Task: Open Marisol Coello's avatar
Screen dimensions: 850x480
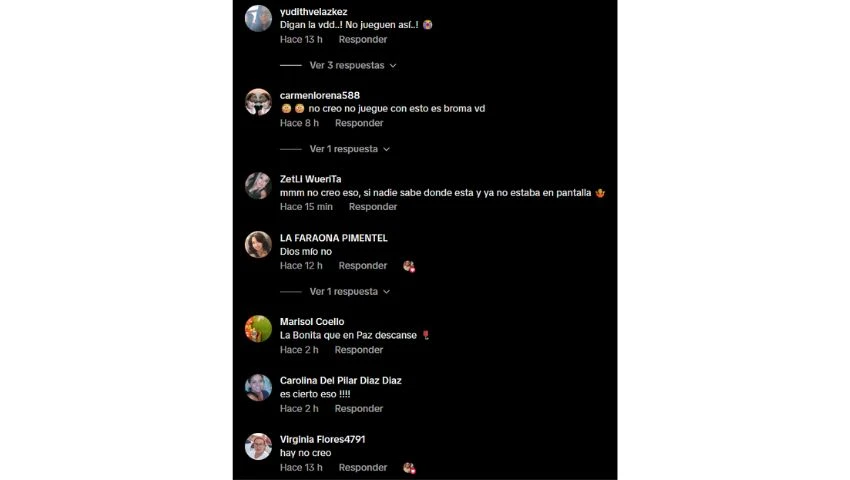Action: click(x=258, y=329)
